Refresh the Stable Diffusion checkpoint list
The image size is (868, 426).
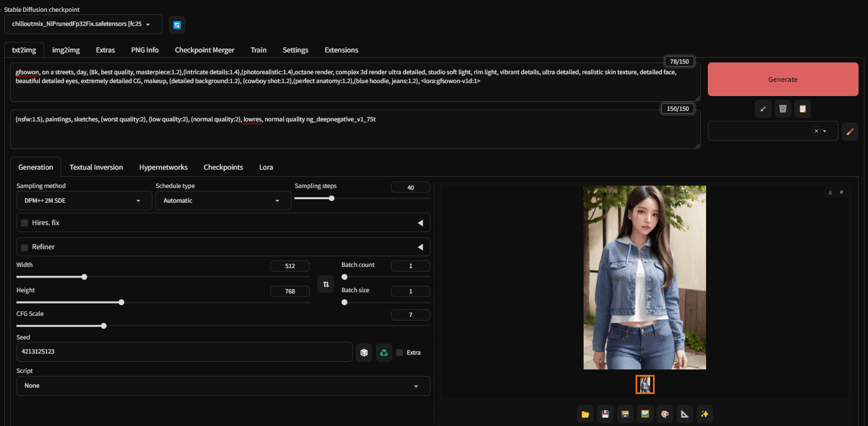coord(177,24)
